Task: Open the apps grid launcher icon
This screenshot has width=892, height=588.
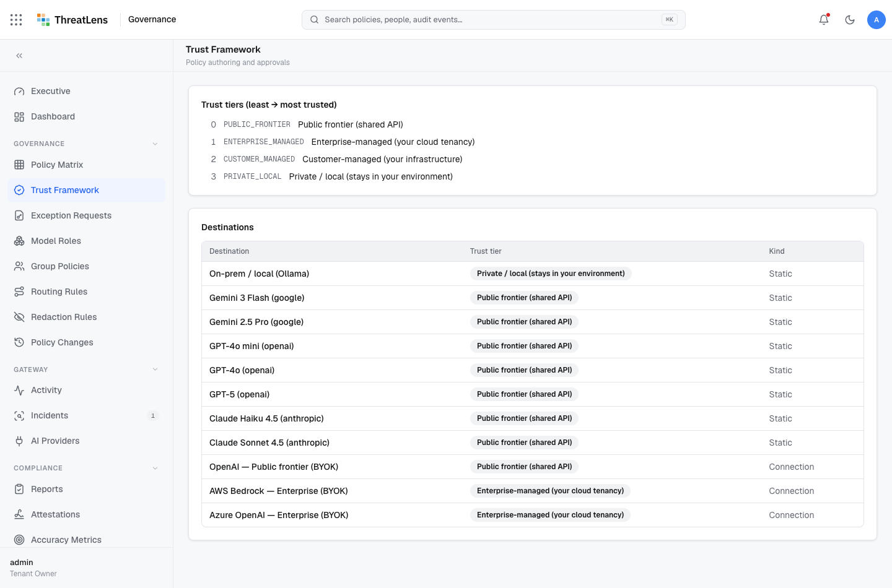Action: [16, 20]
